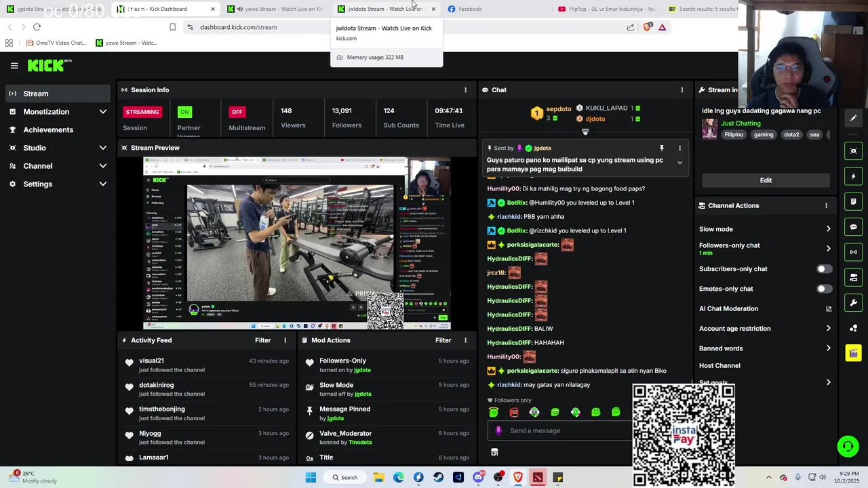Open Mod Actions three-dot menu
This screenshot has height=488, width=868.
(x=465, y=340)
